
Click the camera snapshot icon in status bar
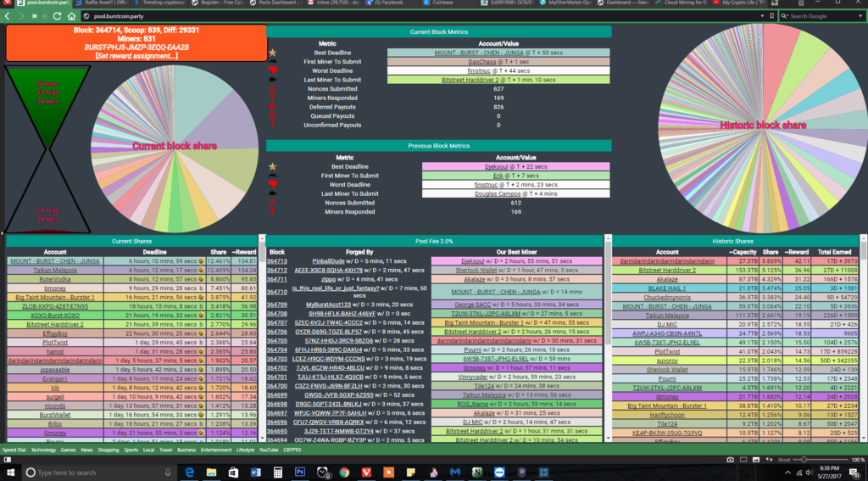[x=731, y=459]
